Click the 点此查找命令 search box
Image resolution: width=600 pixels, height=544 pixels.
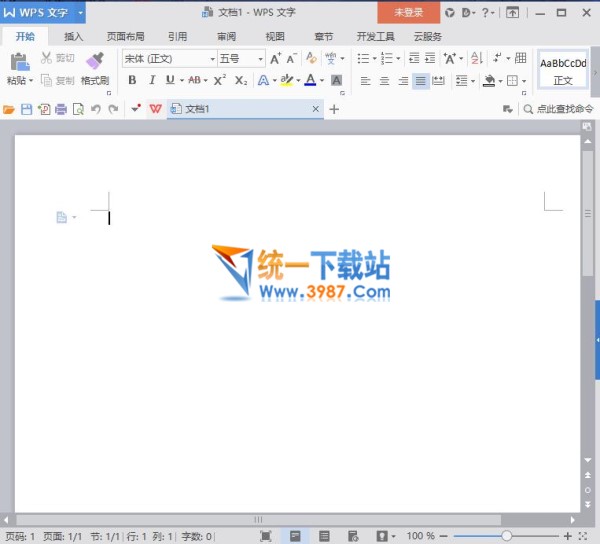coord(558,109)
